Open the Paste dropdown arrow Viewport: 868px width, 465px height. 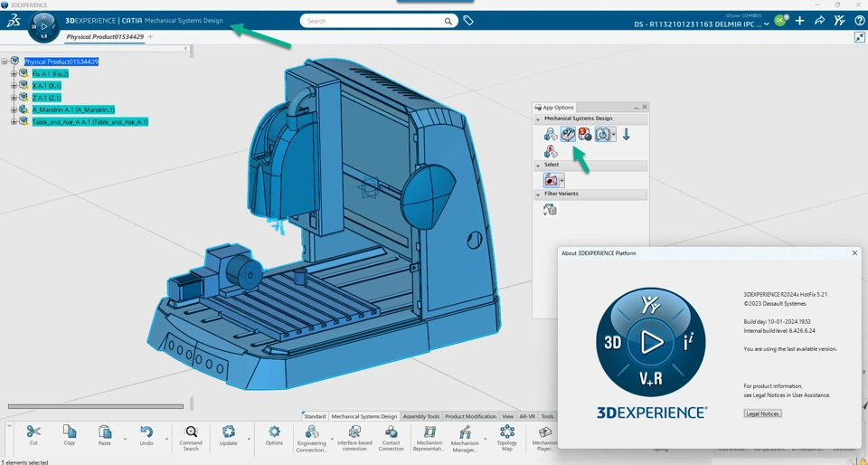(x=125, y=439)
